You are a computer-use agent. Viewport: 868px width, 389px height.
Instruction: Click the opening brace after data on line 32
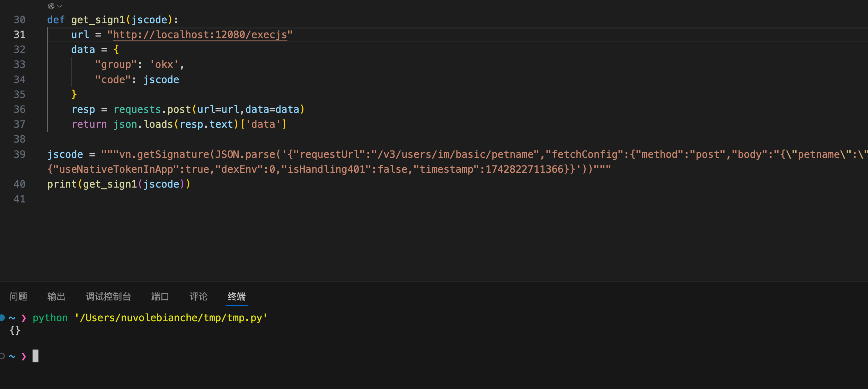coord(116,49)
